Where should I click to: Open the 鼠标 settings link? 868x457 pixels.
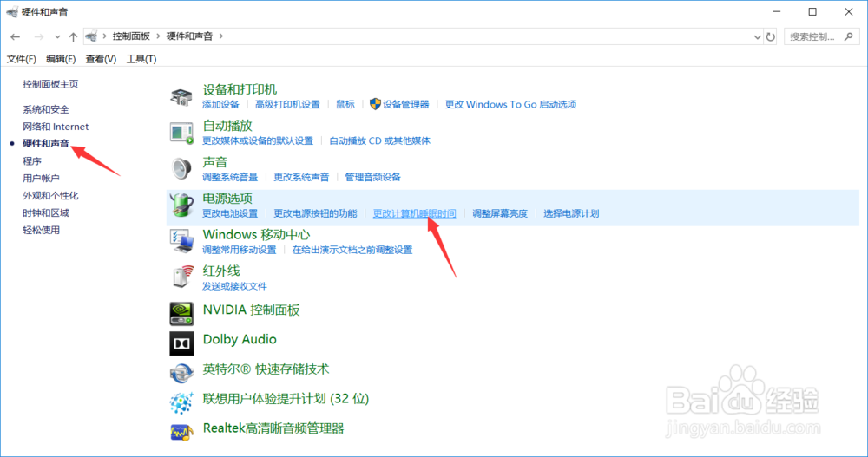[x=345, y=105]
